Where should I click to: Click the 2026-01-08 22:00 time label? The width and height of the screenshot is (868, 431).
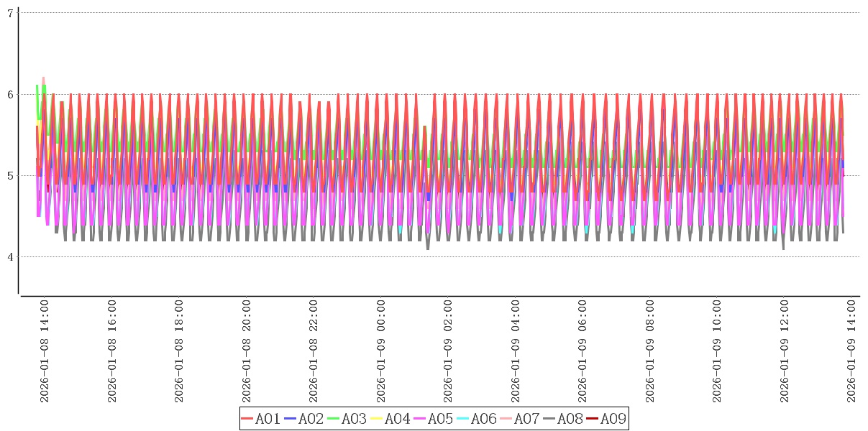(x=313, y=351)
